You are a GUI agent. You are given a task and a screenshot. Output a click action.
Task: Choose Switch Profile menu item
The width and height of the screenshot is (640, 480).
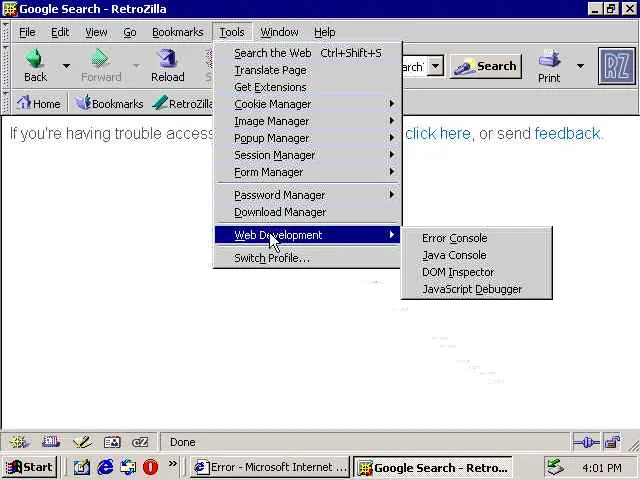pyautogui.click(x=308, y=258)
